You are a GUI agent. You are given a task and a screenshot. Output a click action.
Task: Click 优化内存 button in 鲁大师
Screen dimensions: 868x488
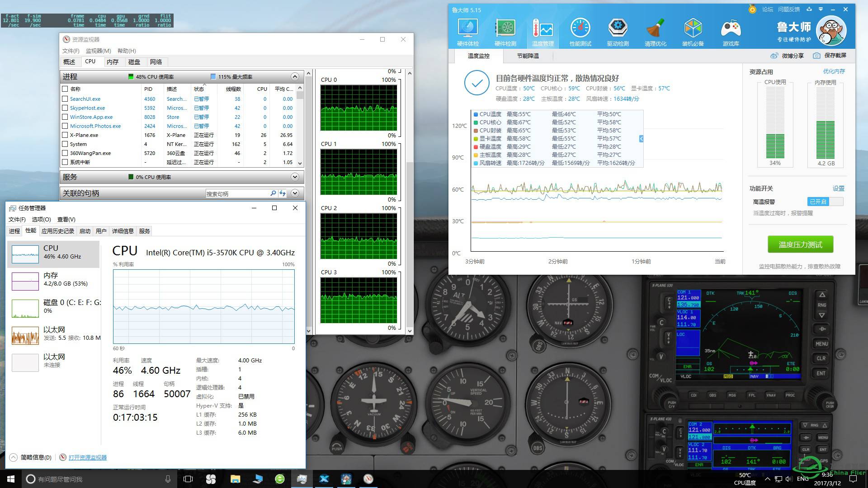835,70
